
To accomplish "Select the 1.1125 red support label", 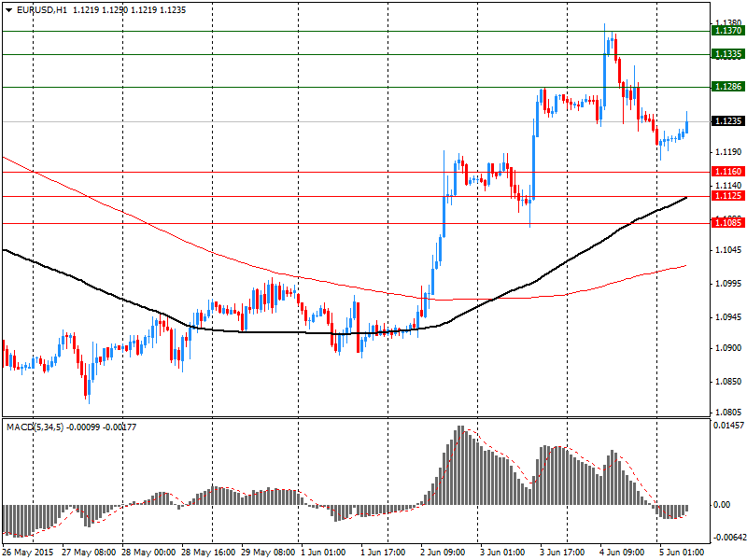I will 727,196.
